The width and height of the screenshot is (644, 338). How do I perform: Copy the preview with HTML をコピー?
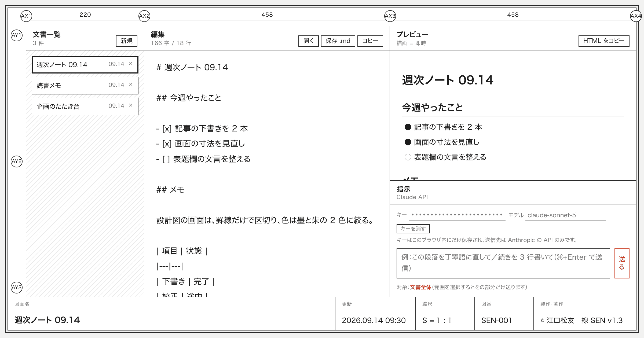tap(604, 41)
